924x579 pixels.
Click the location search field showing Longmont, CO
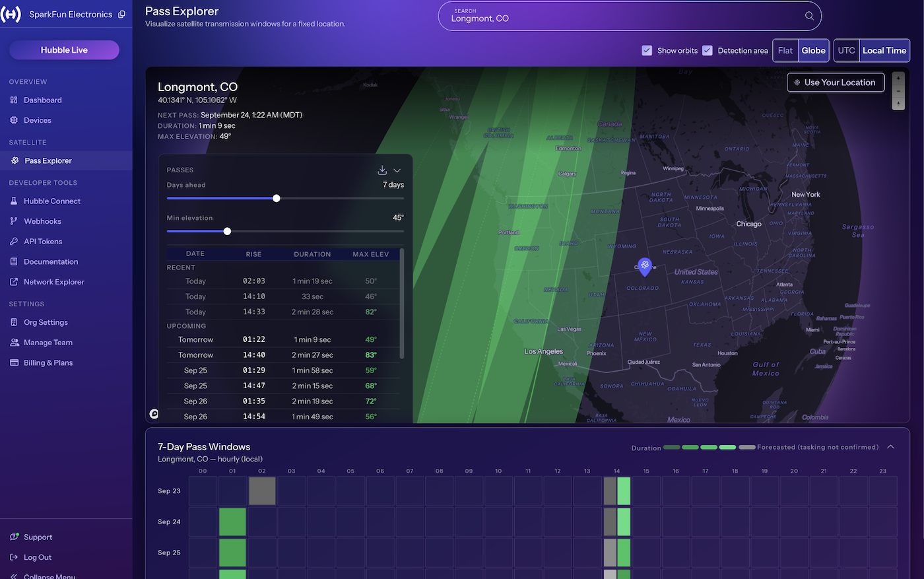pos(630,16)
